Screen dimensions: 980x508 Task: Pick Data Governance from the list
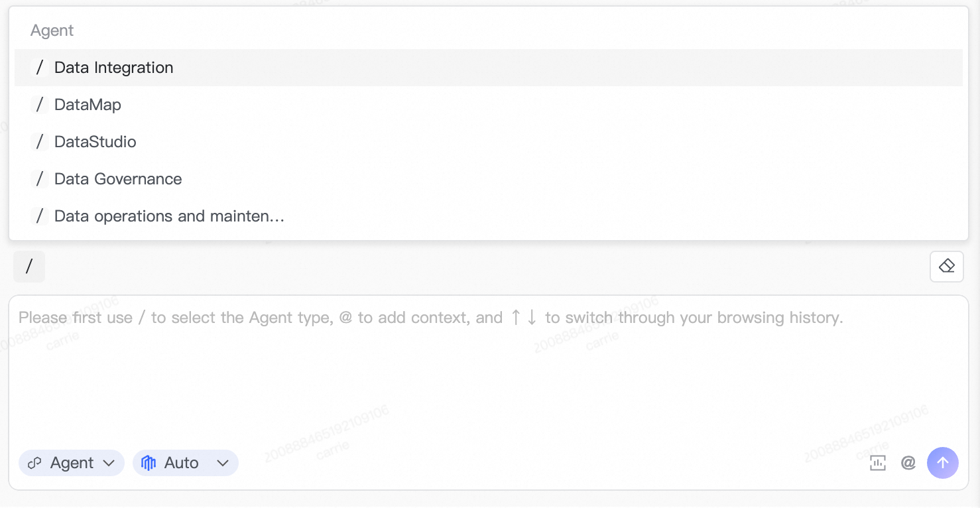click(x=118, y=179)
